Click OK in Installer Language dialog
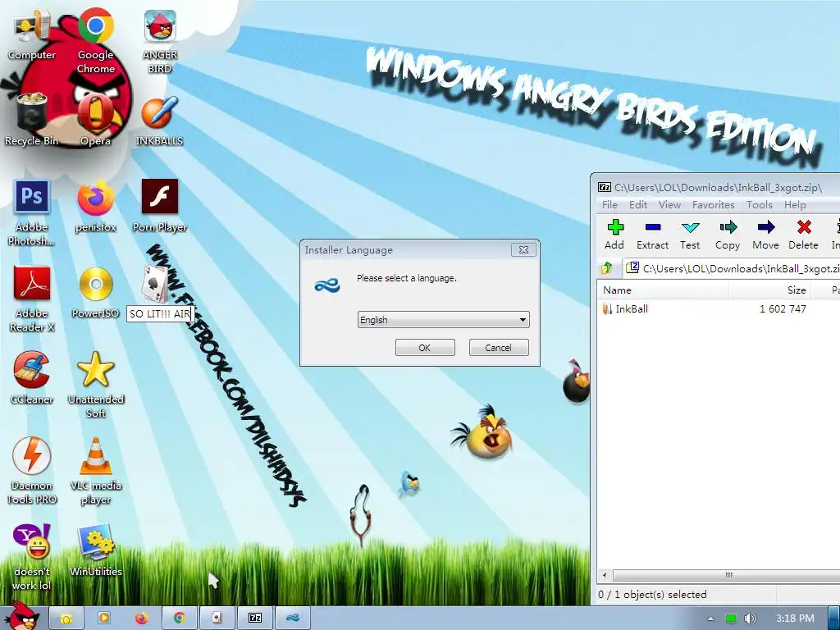This screenshot has width=840, height=630. pyautogui.click(x=425, y=348)
